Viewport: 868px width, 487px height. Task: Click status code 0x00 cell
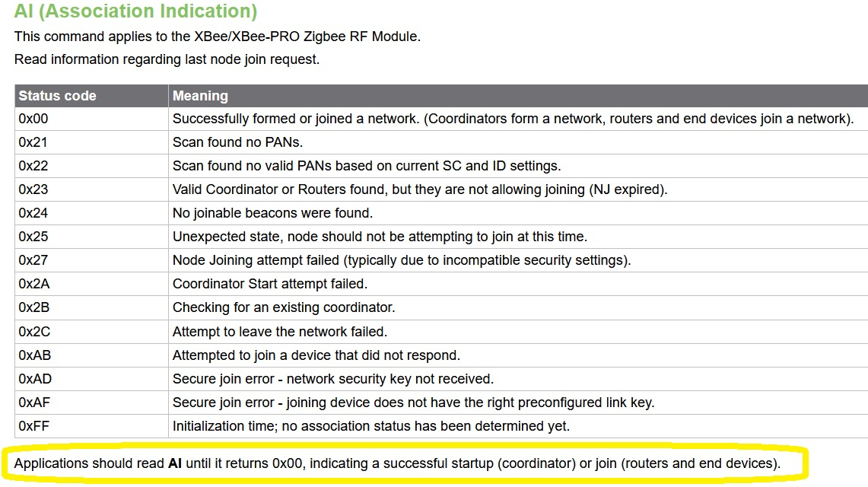pyautogui.click(x=91, y=119)
